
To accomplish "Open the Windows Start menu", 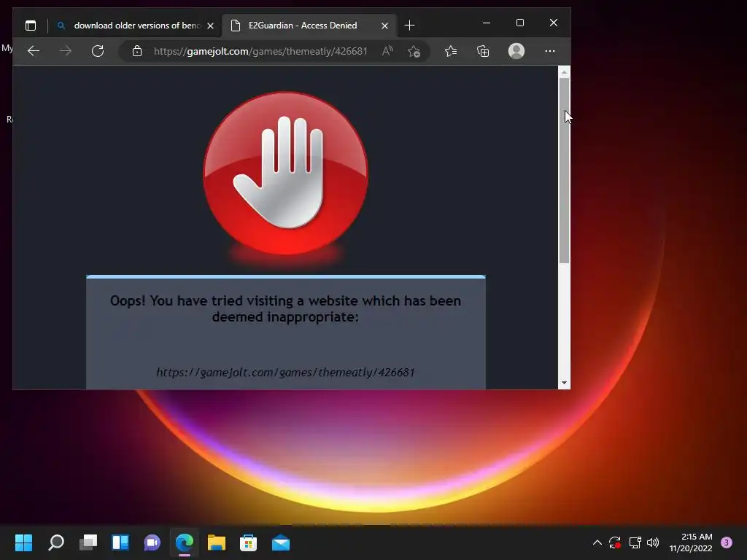I will [x=23, y=542].
